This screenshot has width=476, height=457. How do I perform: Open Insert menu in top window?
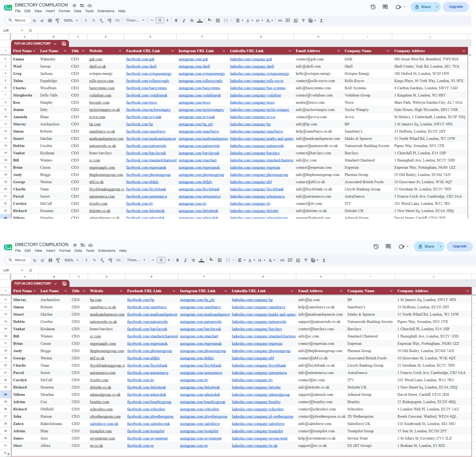click(50, 11)
